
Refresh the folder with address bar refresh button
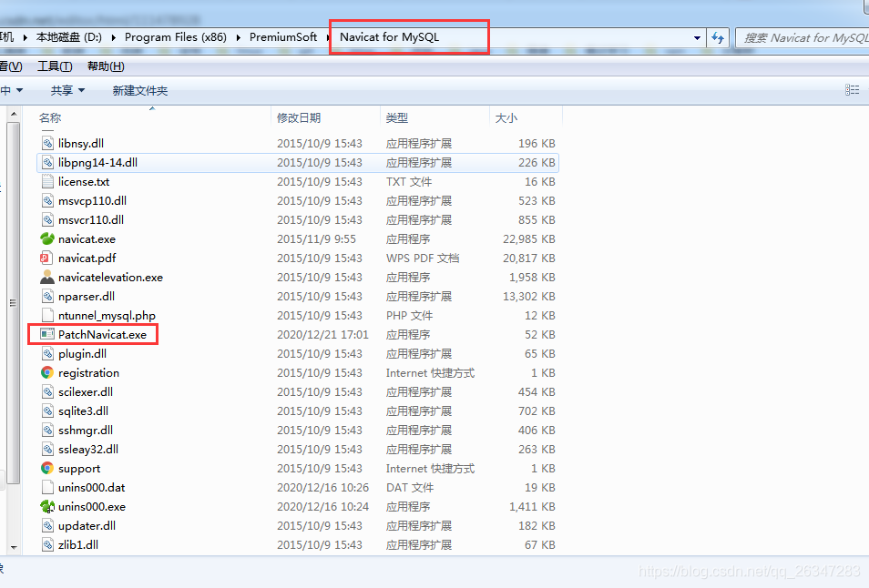click(718, 37)
